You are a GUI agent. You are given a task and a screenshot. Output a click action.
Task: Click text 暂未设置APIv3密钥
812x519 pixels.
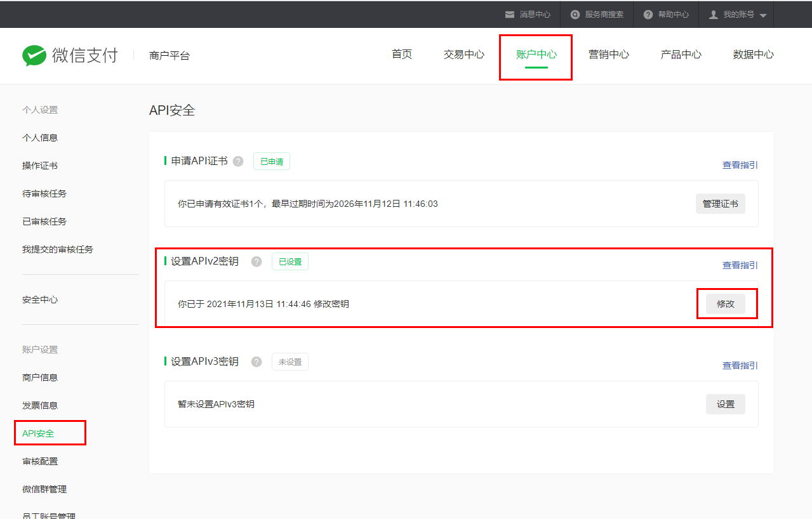(x=216, y=404)
